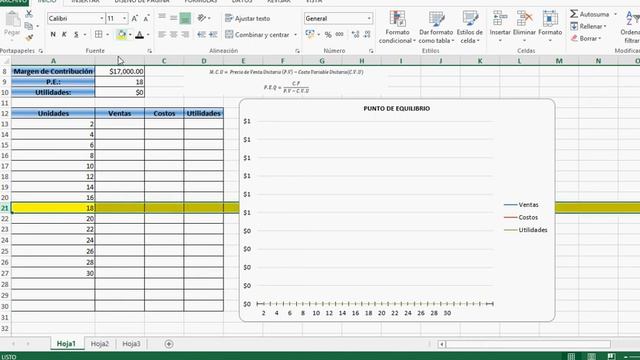Click the Increase Indent icon
640x360 pixels.
tap(213, 35)
